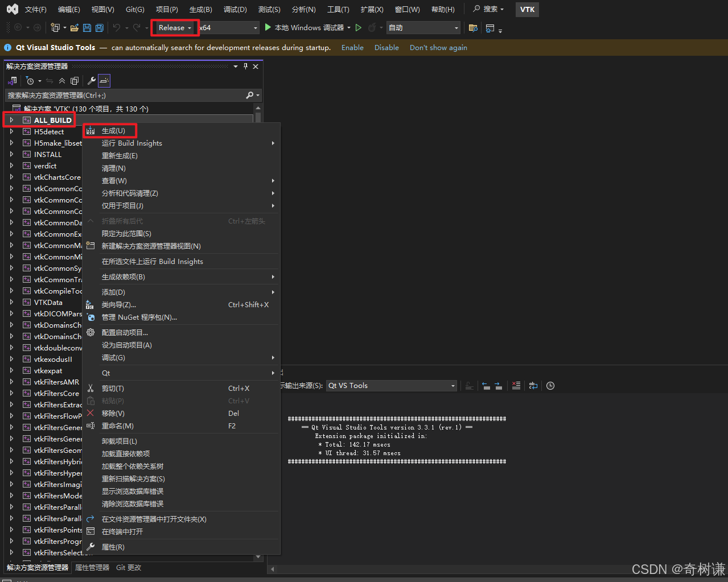Open the Qt submenu in context menu

182,373
